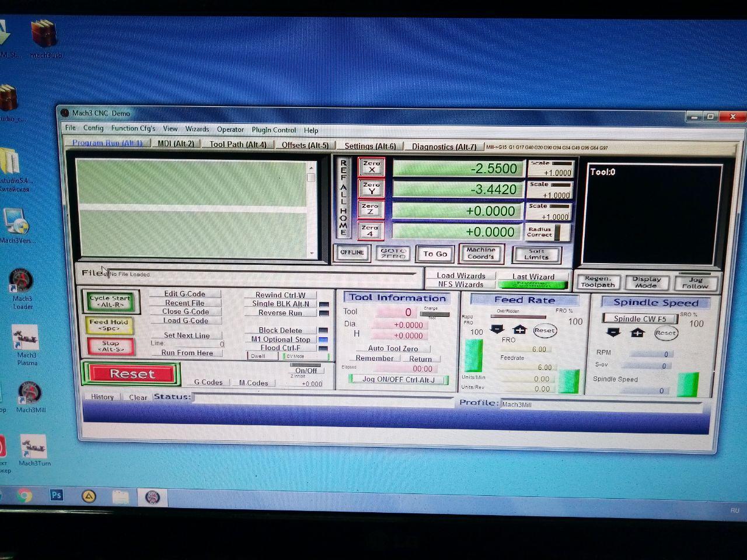Click the REF ALL HOME button
This screenshot has width=747, height=560.
[x=343, y=197]
